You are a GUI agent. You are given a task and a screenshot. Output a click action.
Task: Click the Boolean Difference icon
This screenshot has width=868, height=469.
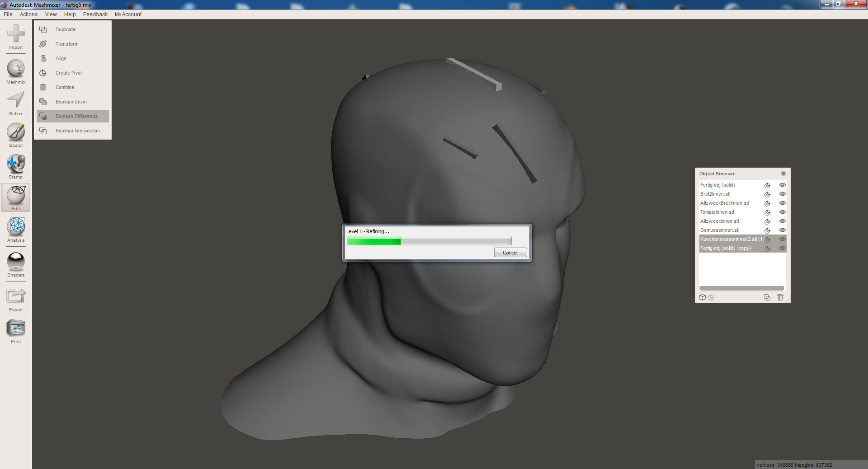(43, 116)
